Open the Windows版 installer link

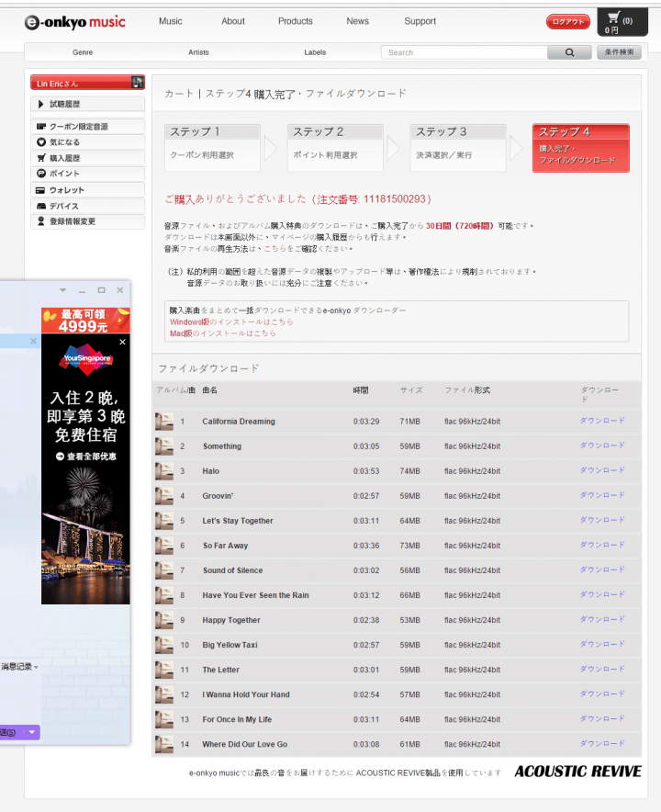click(x=231, y=321)
